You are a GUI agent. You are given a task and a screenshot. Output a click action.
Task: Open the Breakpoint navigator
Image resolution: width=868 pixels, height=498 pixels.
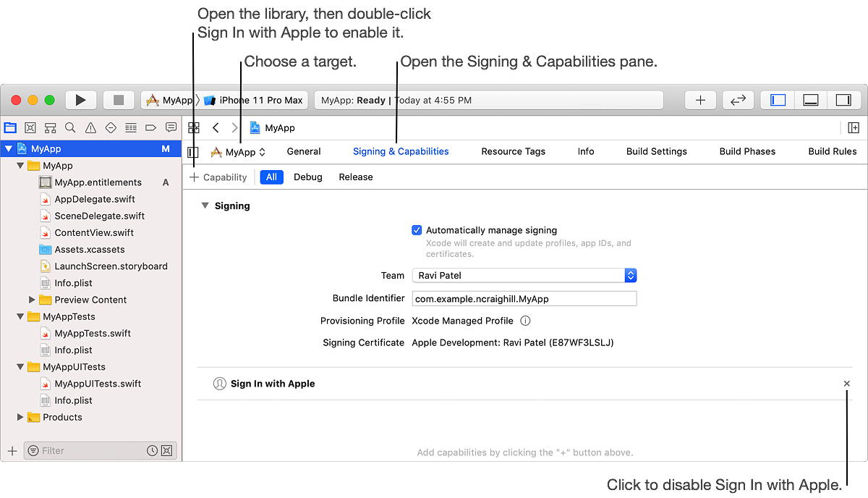click(150, 127)
